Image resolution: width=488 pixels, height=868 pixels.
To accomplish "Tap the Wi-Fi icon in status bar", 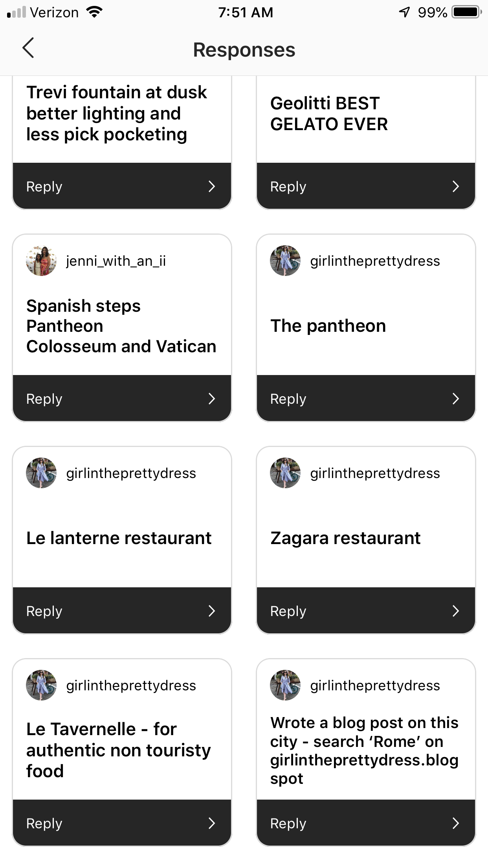I will coord(94,13).
